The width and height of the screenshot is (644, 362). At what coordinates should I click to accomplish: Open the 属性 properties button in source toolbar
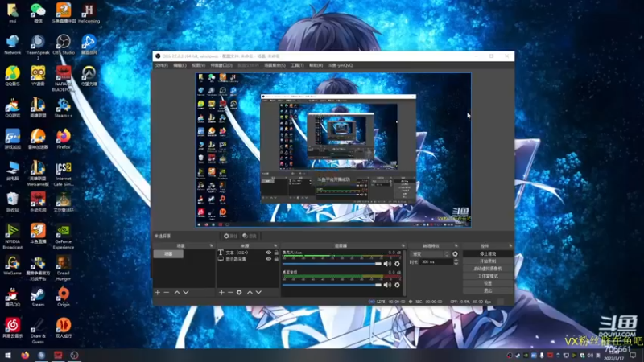coord(230,236)
